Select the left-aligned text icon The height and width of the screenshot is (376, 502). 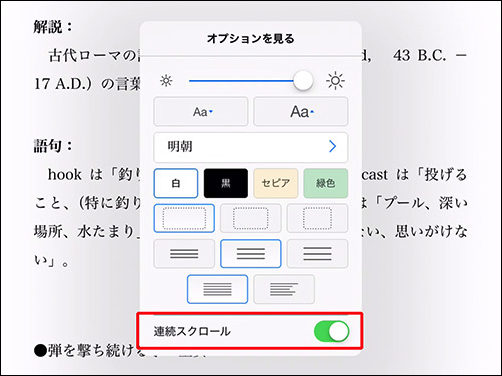point(284,289)
